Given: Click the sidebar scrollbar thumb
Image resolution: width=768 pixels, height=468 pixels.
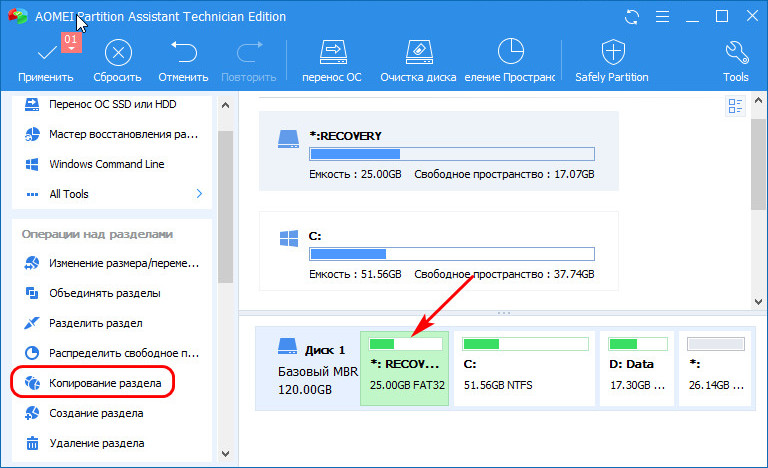Looking at the screenshot, I should [225, 206].
